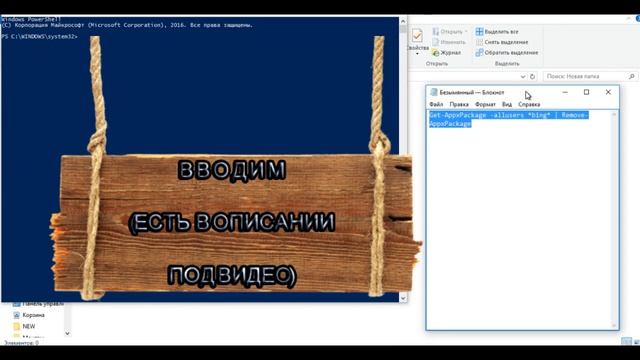Open the Файл menu in Notepad
The image size is (640, 360).
click(436, 104)
